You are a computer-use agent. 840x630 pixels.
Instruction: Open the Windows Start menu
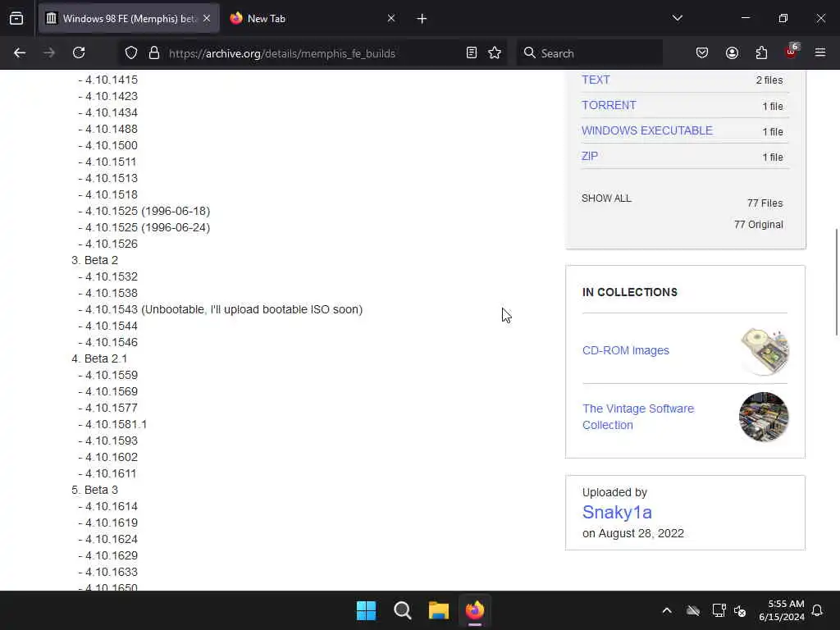(367, 610)
